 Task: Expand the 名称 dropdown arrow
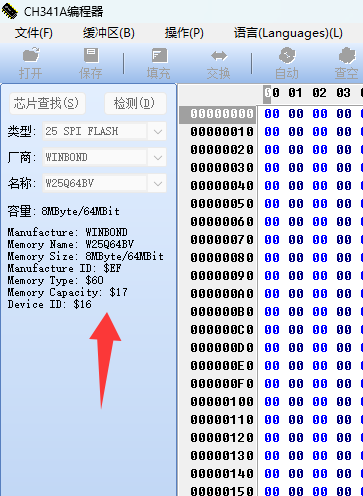click(158, 183)
